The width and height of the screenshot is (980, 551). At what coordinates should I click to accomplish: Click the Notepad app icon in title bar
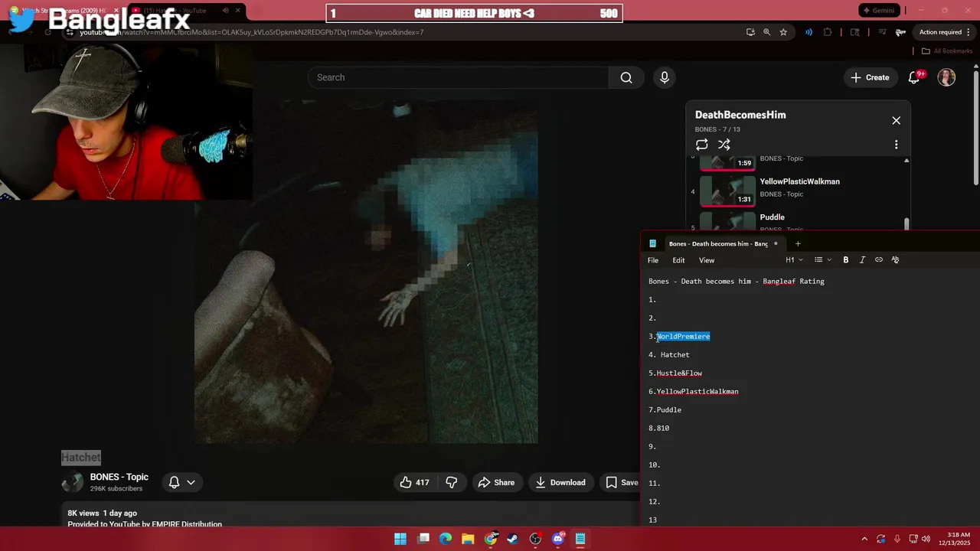pos(652,243)
